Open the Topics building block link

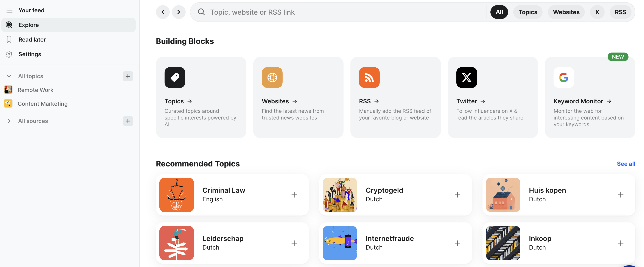pyautogui.click(x=178, y=101)
